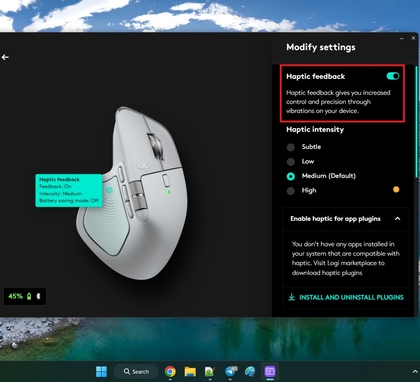Choose the Low haptic intensity option
Image resolution: width=420 pixels, height=382 pixels.
(291, 162)
